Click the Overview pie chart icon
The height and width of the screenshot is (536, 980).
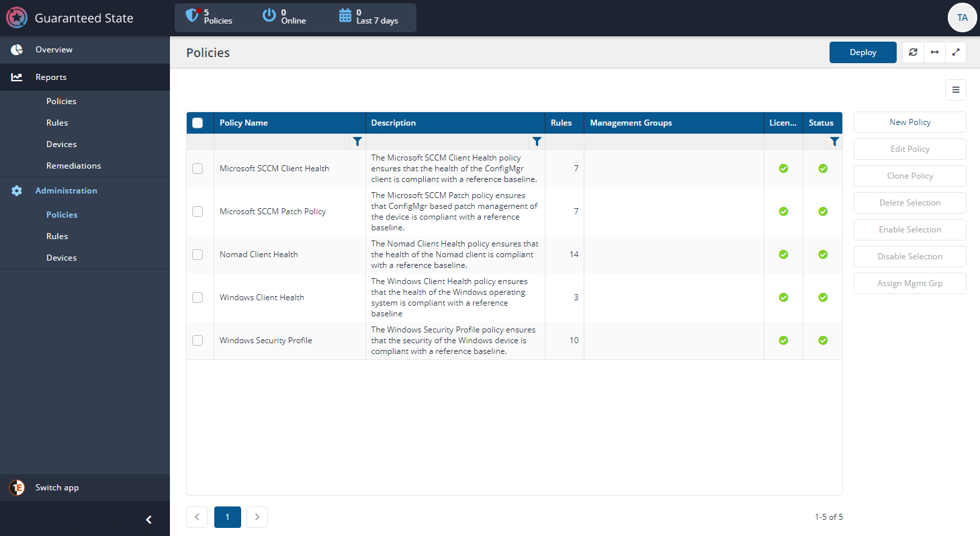tap(17, 50)
